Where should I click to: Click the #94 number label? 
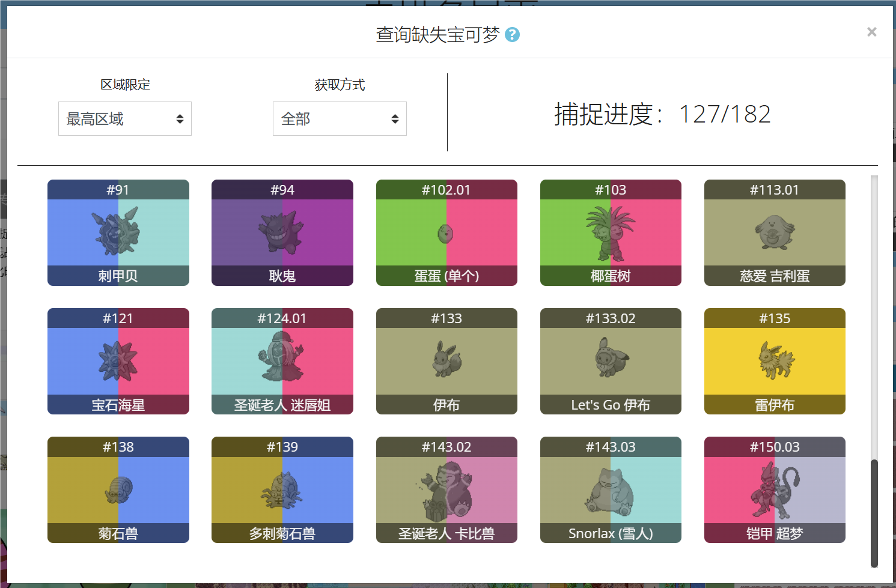click(282, 190)
